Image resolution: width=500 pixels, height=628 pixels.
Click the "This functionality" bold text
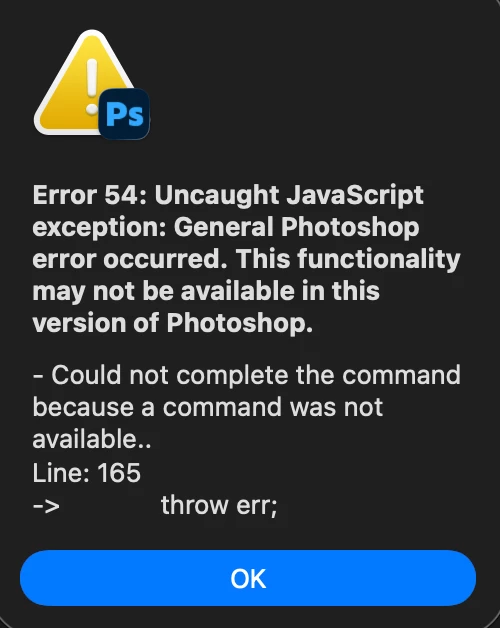(x=349, y=260)
